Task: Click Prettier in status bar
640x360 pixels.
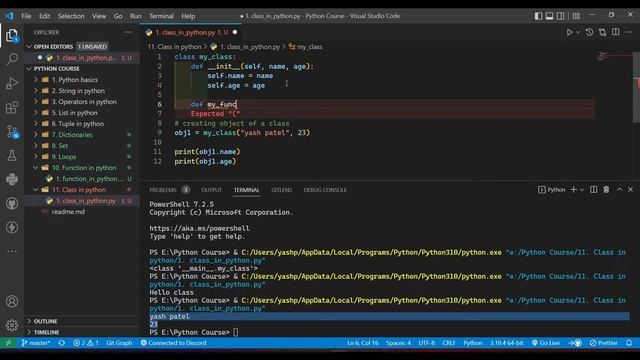Action: pos(604,343)
